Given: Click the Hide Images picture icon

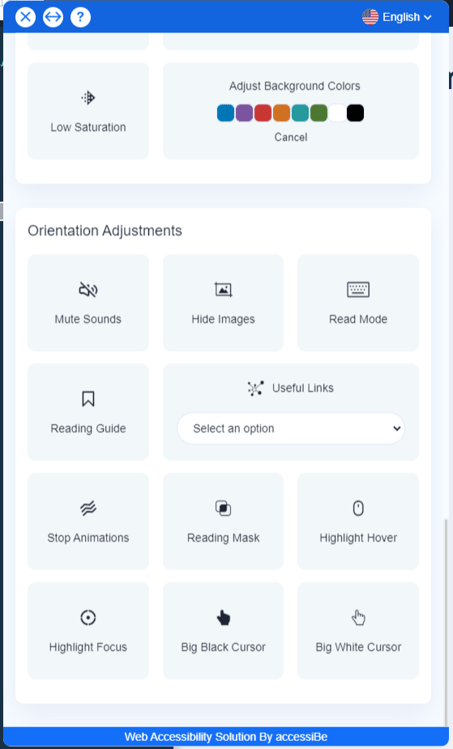Looking at the screenshot, I should tap(223, 289).
